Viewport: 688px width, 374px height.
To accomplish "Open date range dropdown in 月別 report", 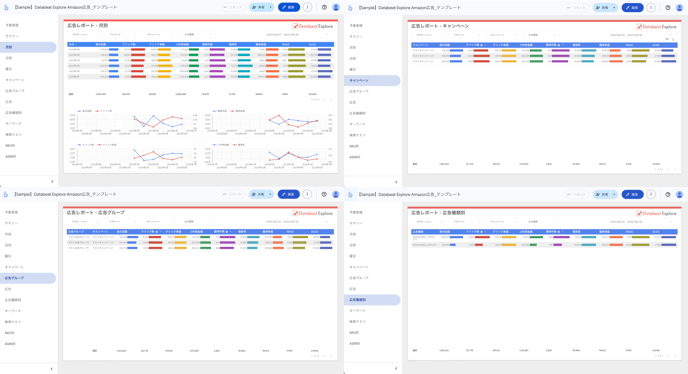I will [297, 34].
